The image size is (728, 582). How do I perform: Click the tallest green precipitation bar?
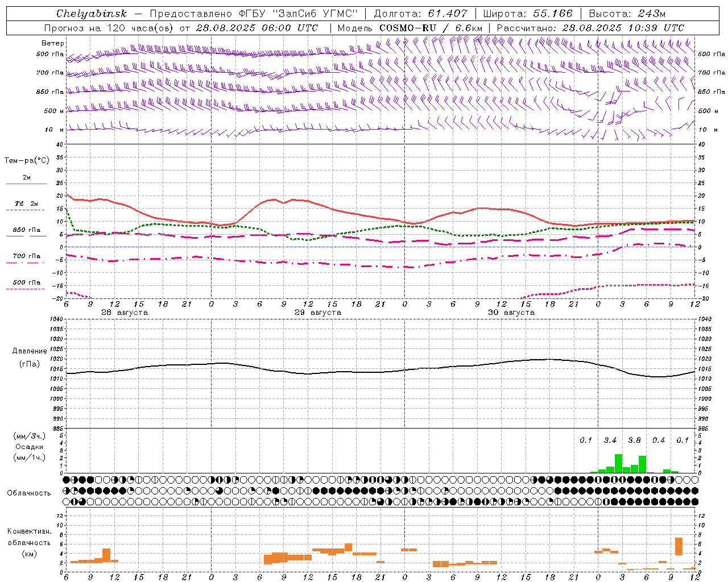(618, 463)
